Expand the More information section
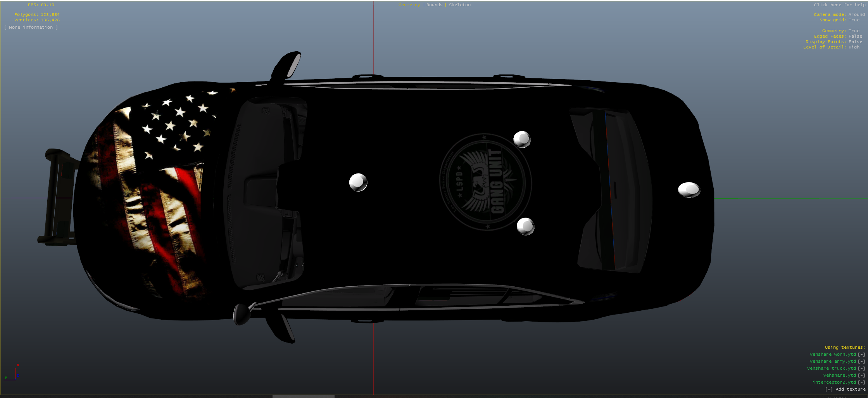 31,28
